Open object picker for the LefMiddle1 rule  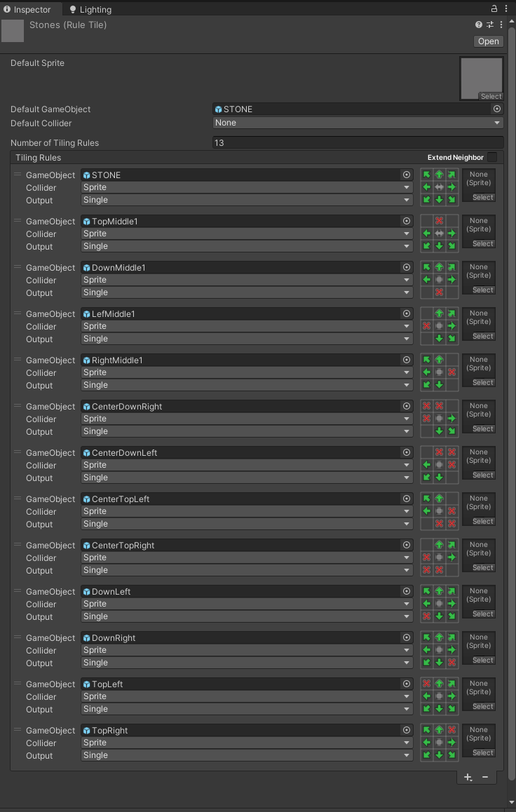coord(407,314)
